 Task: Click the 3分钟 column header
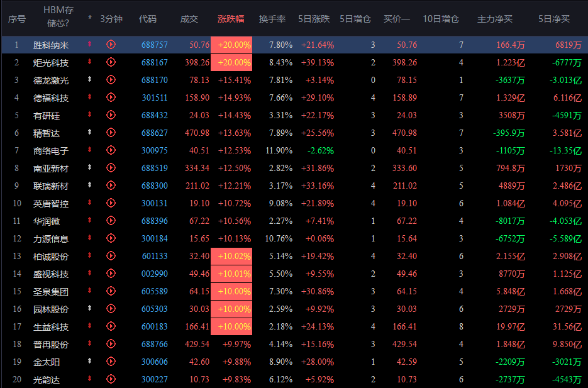pyautogui.click(x=111, y=19)
